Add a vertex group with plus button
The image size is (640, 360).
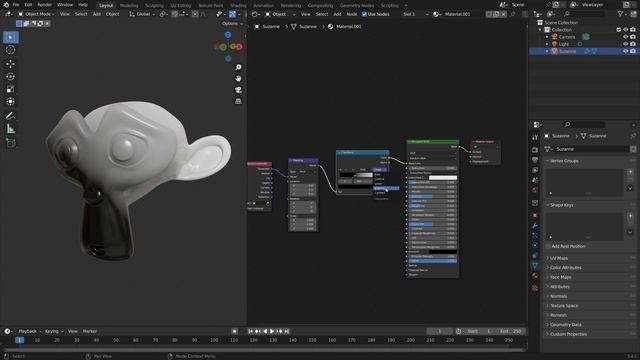(x=630, y=172)
